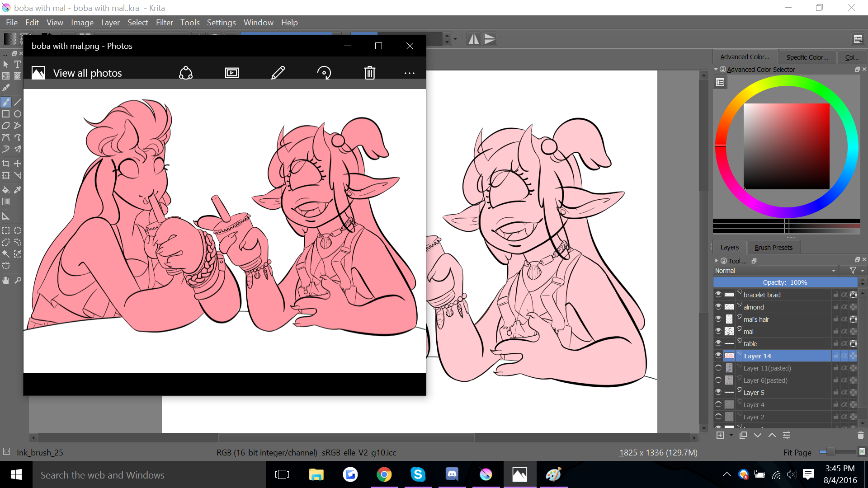Show the Layer 4 layer

(718, 405)
